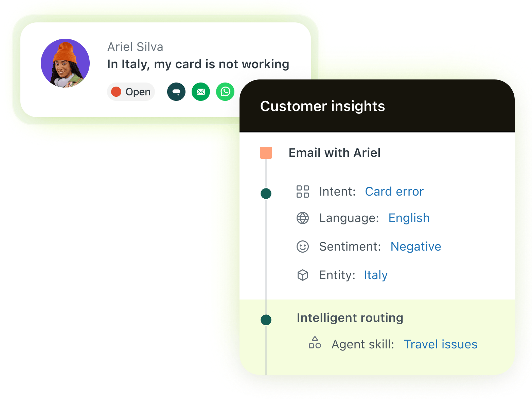
Task: Select the chat channel icon
Action: coord(176,92)
